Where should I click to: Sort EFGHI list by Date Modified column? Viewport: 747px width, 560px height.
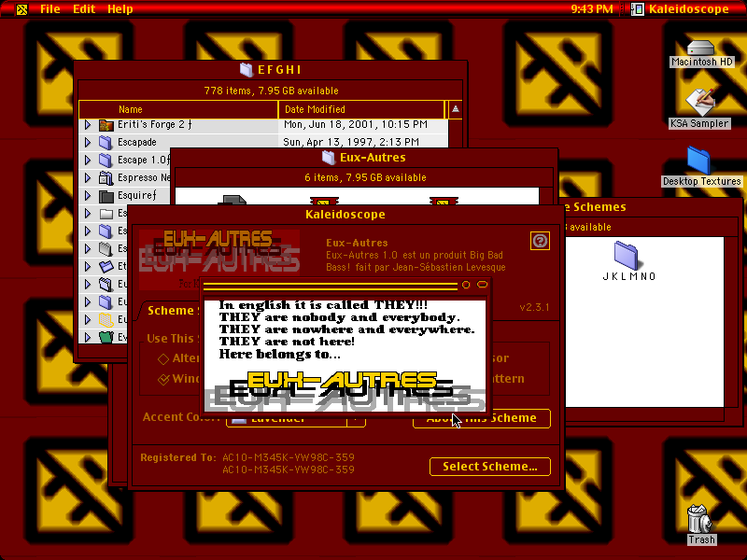[x=361, y=109]
